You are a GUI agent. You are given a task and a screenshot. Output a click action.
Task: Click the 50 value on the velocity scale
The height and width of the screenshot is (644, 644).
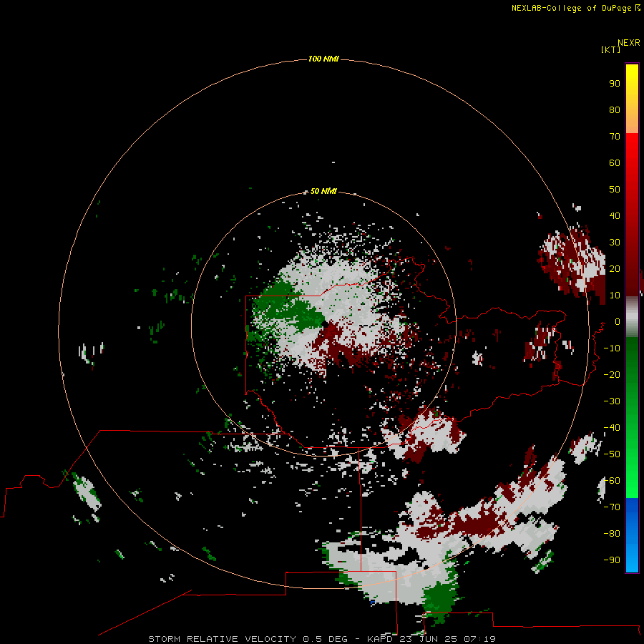[615, 190]
